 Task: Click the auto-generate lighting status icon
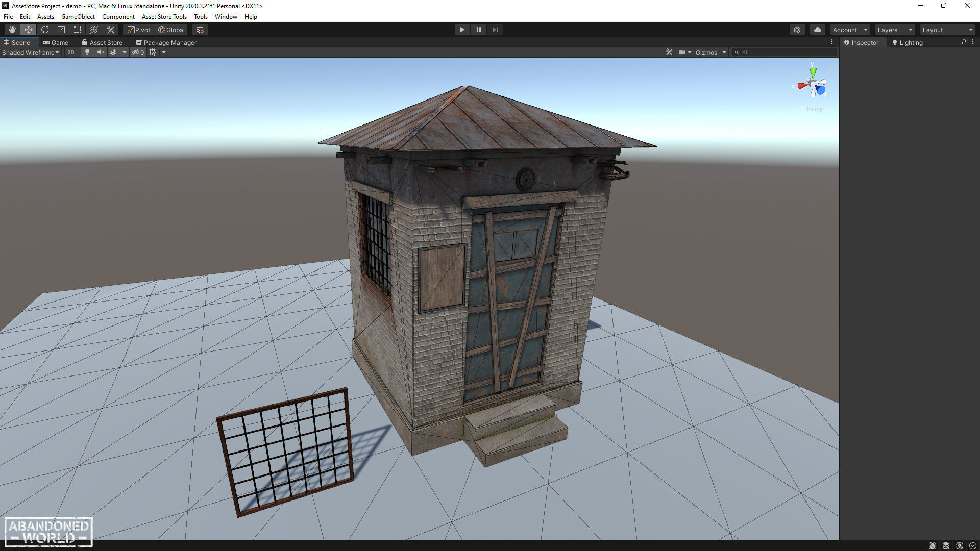tap(960, 545)
